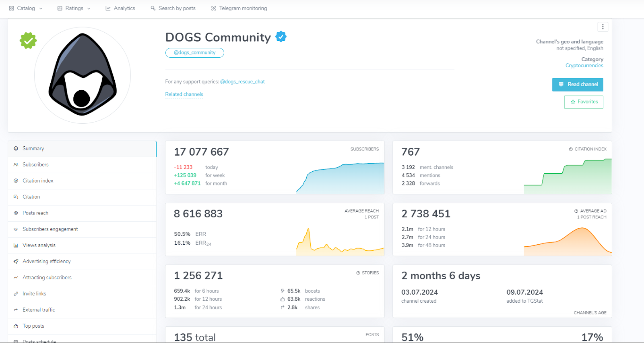This screenshot has width=644, height=343.
Task: Click the Invite links chain icon
Action: (16, 293)
